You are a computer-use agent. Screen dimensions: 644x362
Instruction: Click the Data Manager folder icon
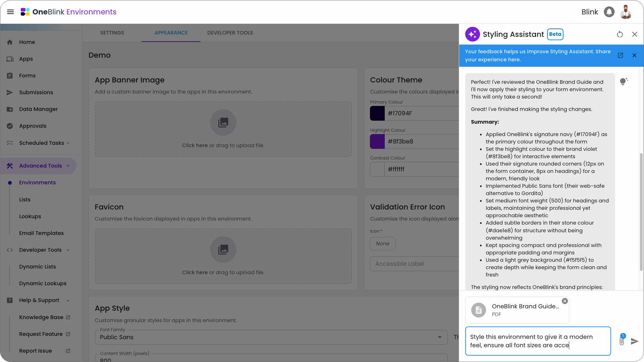pyautogui.click(x=10, y=109)
